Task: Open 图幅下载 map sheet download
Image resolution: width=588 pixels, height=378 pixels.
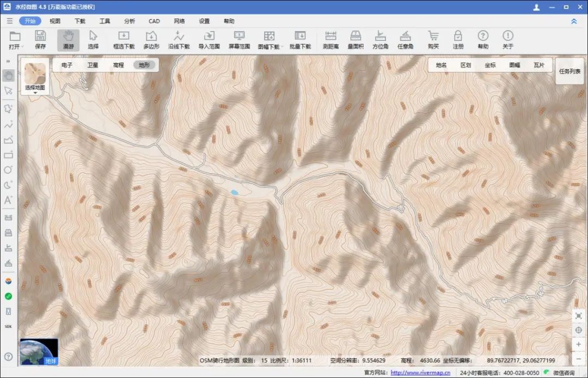Action: point(269,40)
